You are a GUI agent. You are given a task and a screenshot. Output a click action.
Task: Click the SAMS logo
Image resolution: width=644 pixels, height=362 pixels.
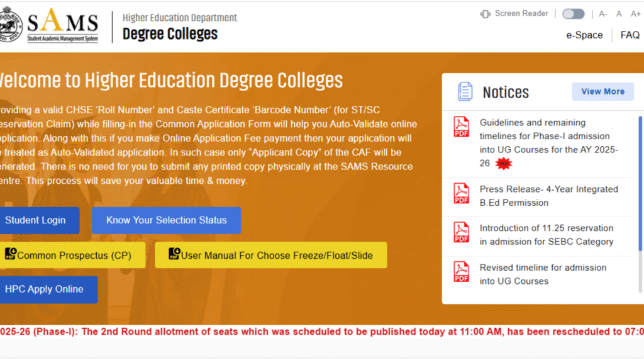61,25
